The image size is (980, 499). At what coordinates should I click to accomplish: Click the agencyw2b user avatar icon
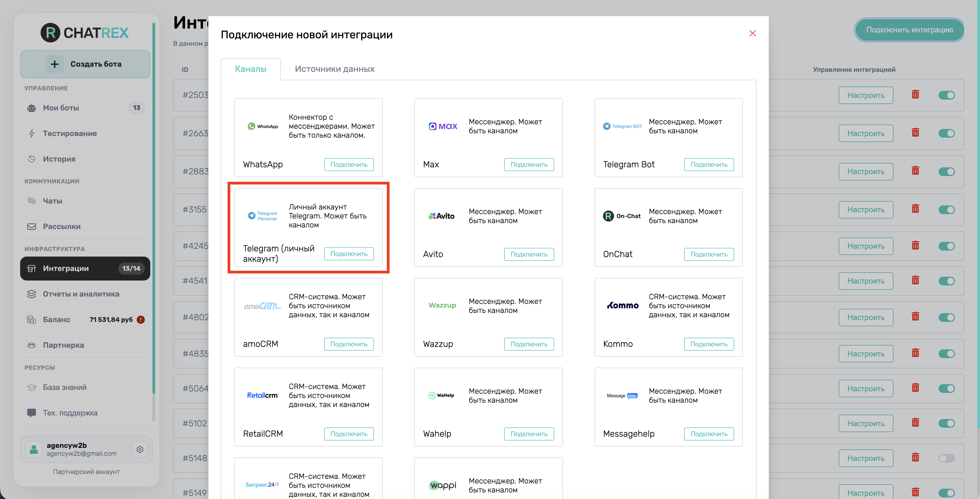point(34,449)
